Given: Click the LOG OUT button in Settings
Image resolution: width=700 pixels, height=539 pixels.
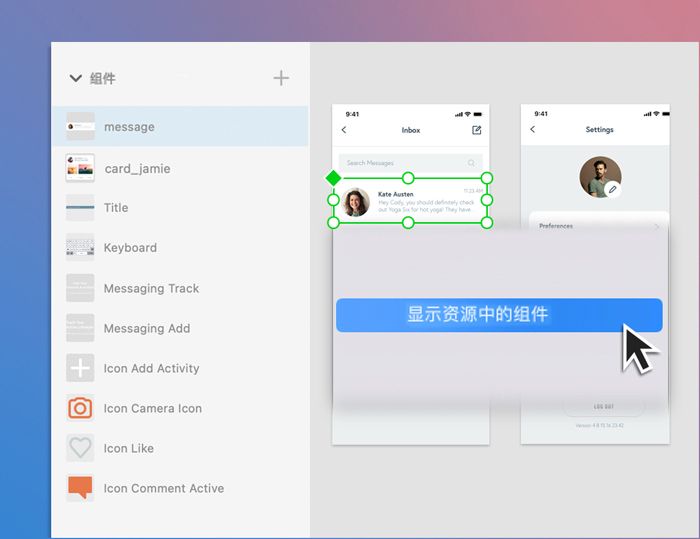Looking at the screenshot, I should [x=604, y=406].
